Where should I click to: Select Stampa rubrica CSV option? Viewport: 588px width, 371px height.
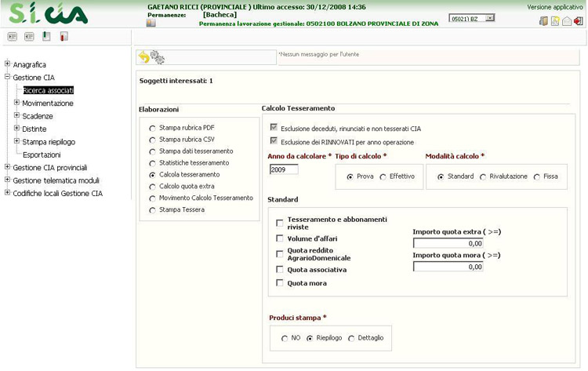152,140
